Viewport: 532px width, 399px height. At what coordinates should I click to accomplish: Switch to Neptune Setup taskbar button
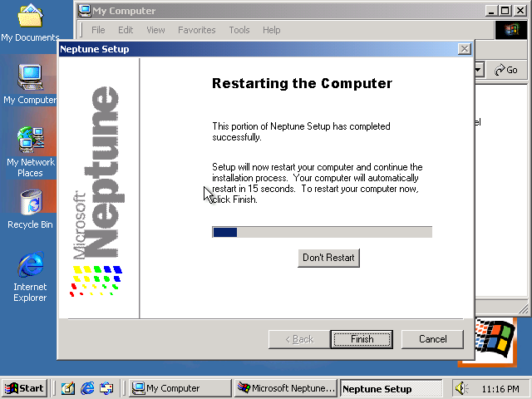tap(391, 388)
